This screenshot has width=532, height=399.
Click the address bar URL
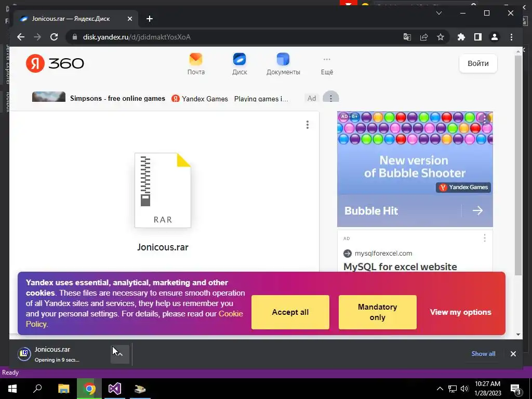point(137,37)
